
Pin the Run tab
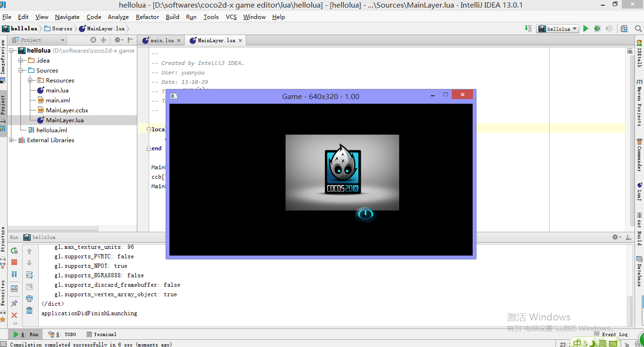click(x=14, y=303)
